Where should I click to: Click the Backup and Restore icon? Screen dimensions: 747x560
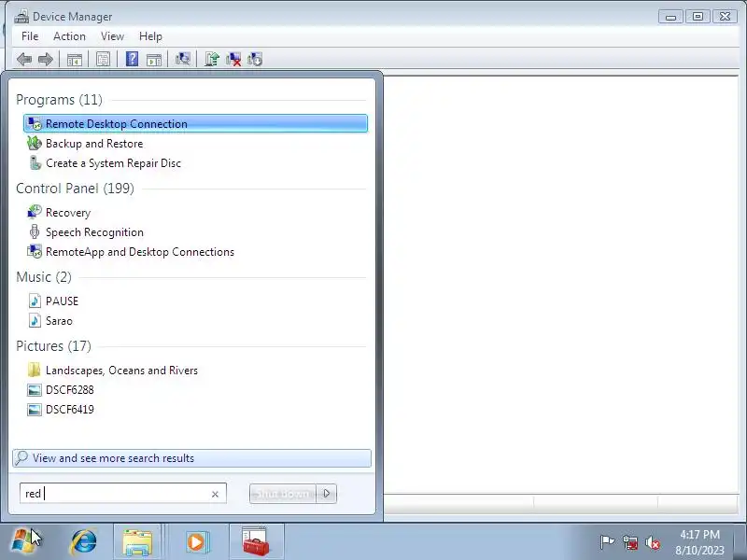(x=35, y=143)
